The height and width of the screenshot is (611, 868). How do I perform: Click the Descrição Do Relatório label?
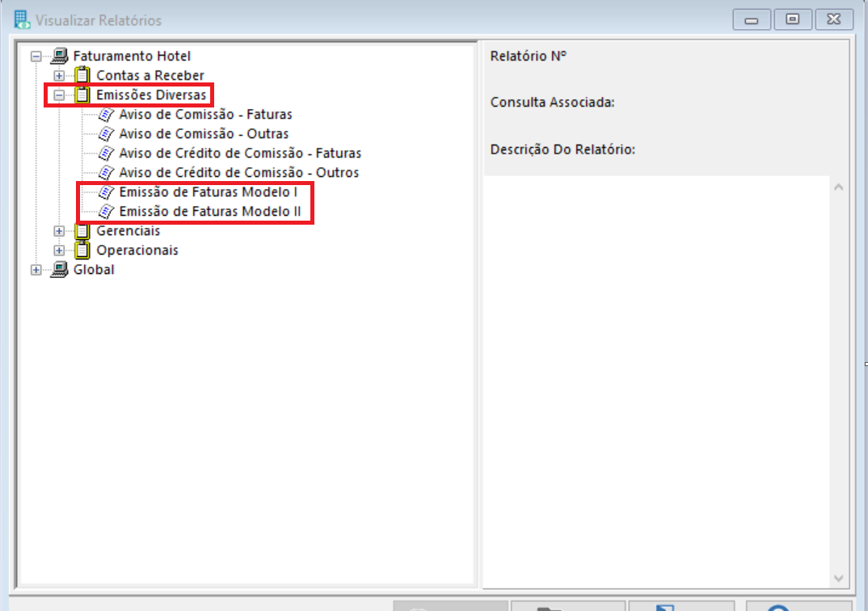(x=563, y=150)
